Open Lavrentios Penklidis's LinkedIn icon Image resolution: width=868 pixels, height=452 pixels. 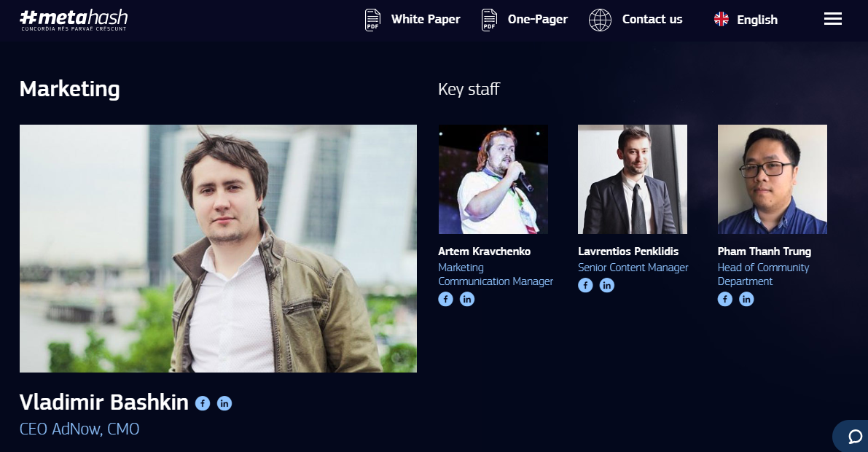pos(606,285)
